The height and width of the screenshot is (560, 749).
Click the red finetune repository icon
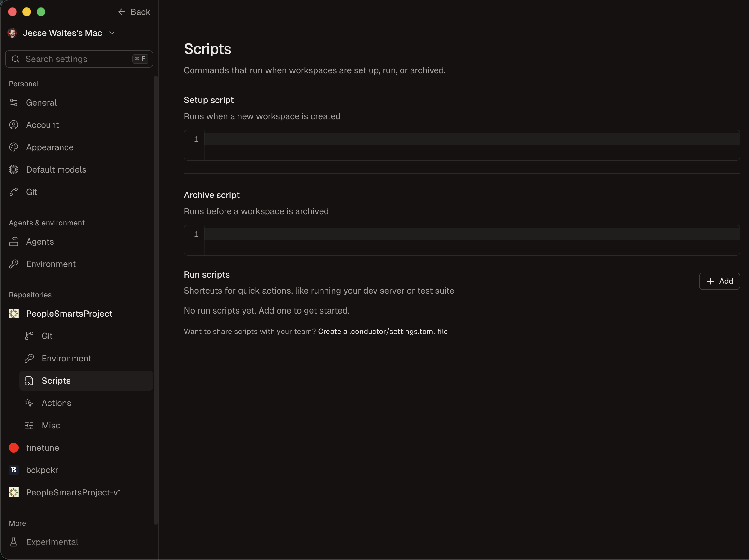(14, 448)
